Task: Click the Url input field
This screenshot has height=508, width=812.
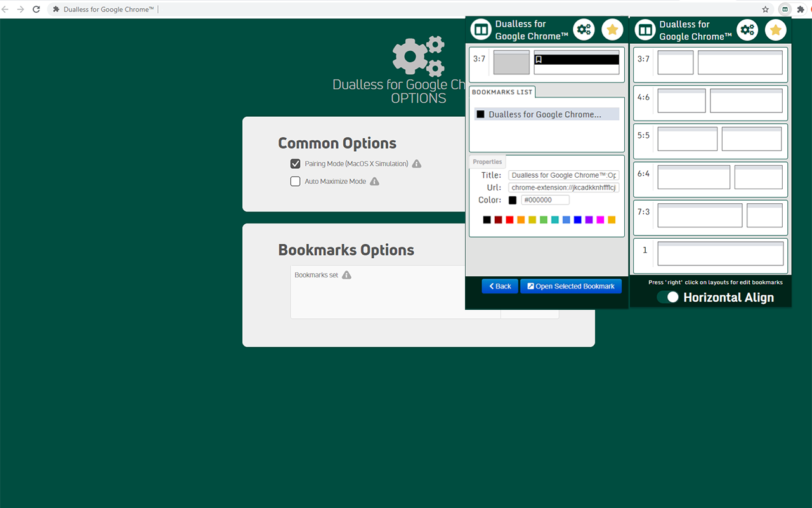Action: point(564,188)
